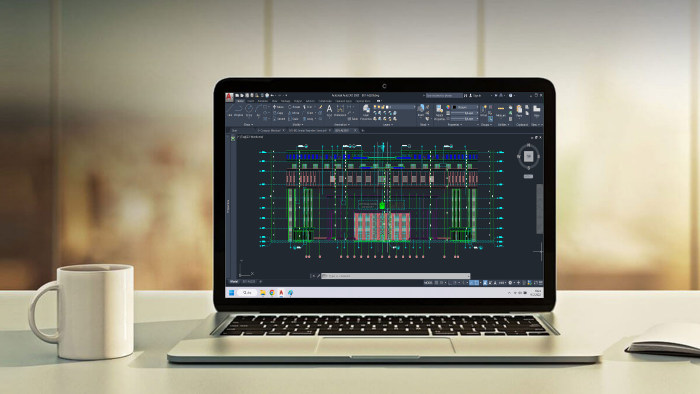700x394 pixels.
Task: Choose the Move modify tool
Action: click(279, 107)
